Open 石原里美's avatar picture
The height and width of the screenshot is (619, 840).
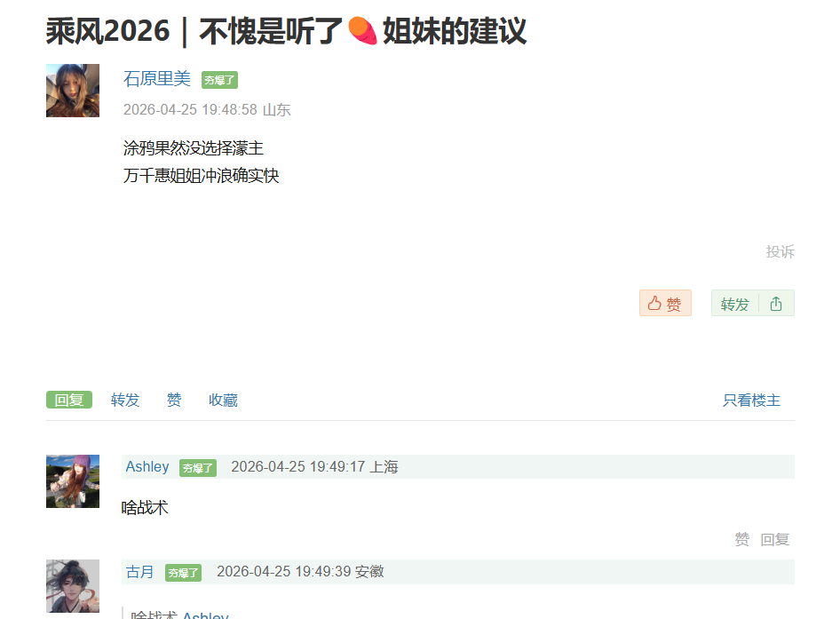pos(73,91)
